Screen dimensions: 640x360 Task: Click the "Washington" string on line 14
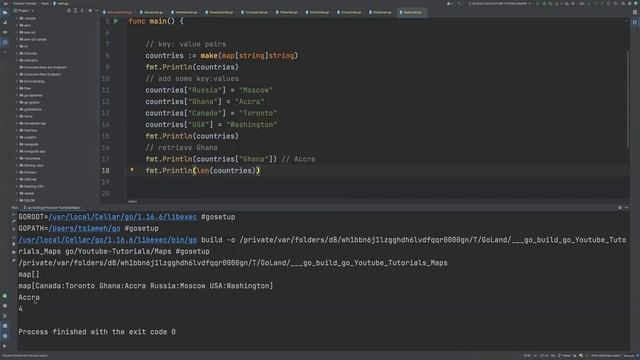coord(252,124)
